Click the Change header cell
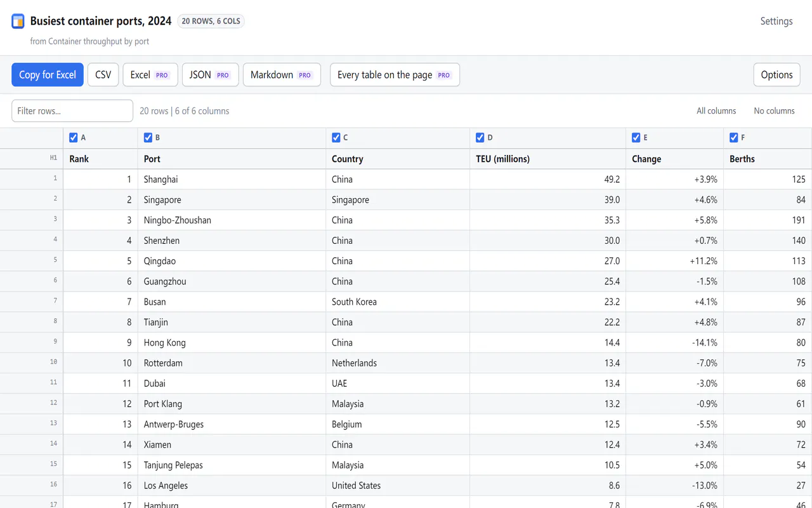This screenshot has height=508, width=812. pyautogui.click(x=675, y=159)
